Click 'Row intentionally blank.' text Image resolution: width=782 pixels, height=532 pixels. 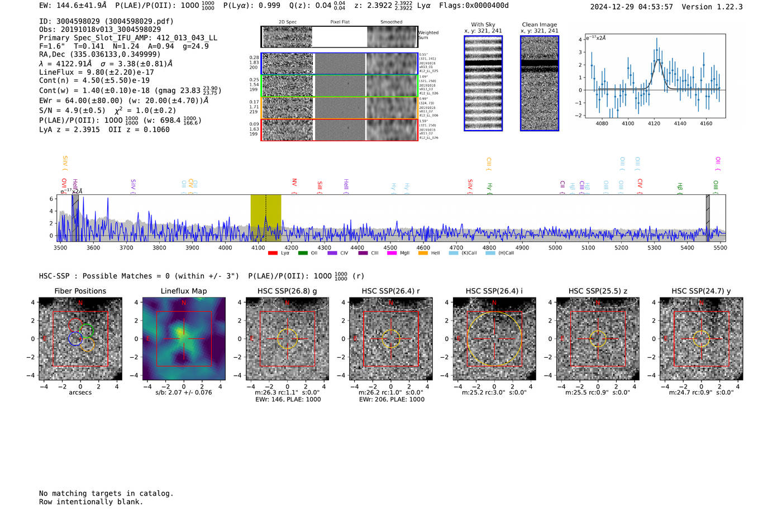[x=91, y=502]
